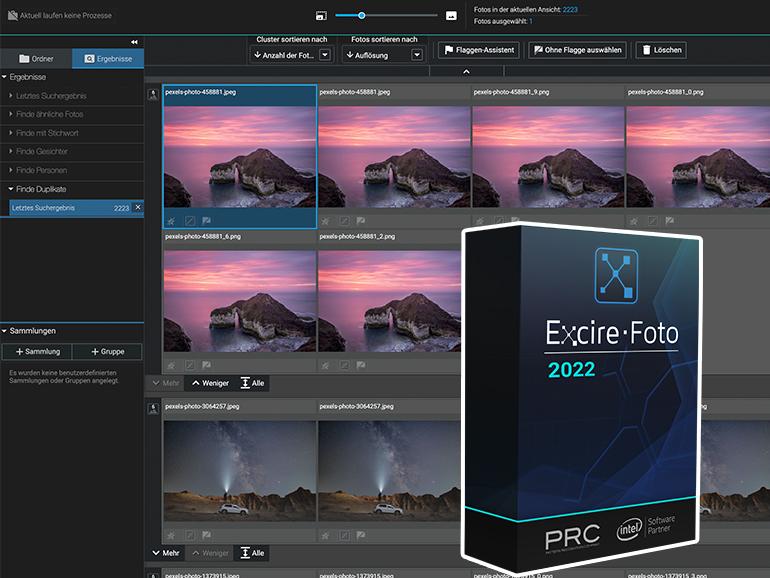Click the Flaggen-Assistent button
Viewport: 770px width, 578px height.
click(x=478, y=50)
